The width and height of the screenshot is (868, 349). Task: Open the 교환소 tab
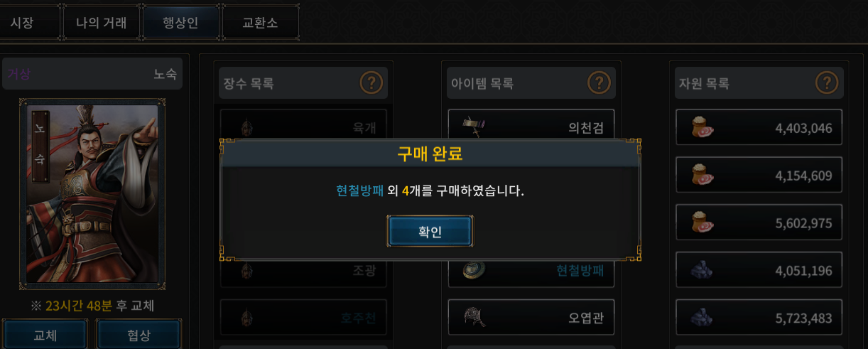(260, 23)
